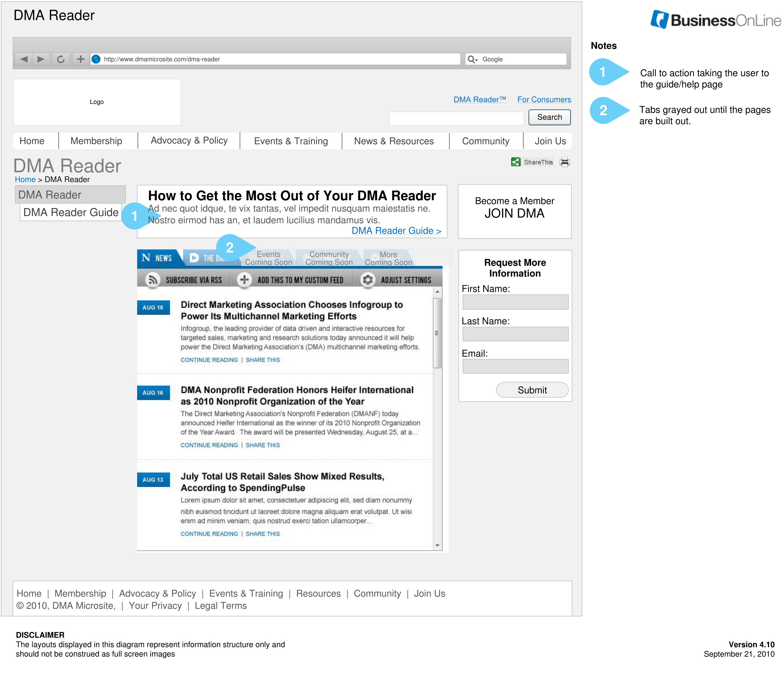Screen dimensions: 784x675
Task: Continue reading the Aug 13 article
Action: pyautogui.click(x=209, y=534)
